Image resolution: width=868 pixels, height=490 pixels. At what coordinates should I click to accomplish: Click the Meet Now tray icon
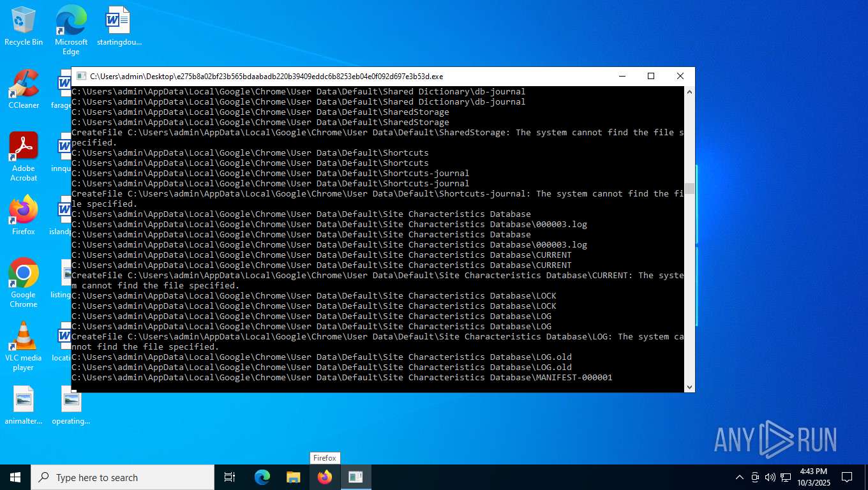coord(755,477)
